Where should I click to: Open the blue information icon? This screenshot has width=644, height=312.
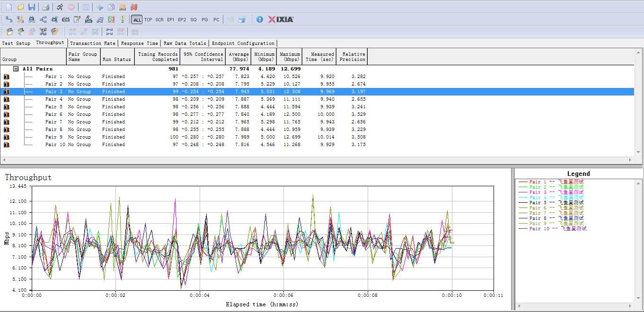point(260,19)
